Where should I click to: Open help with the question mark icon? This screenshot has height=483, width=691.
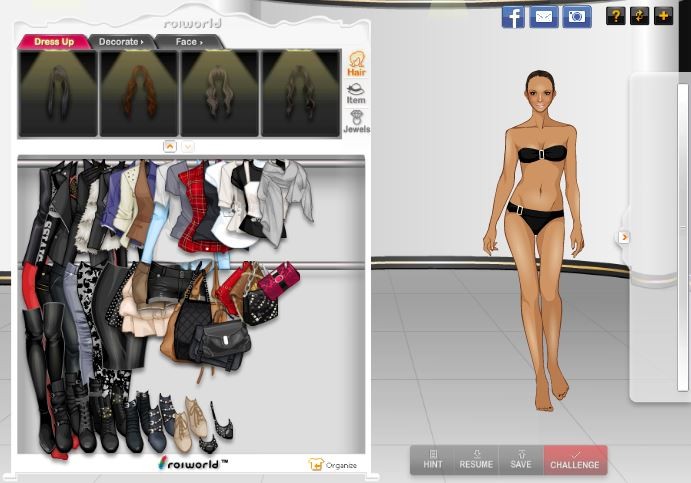click(x=615, y=16)
